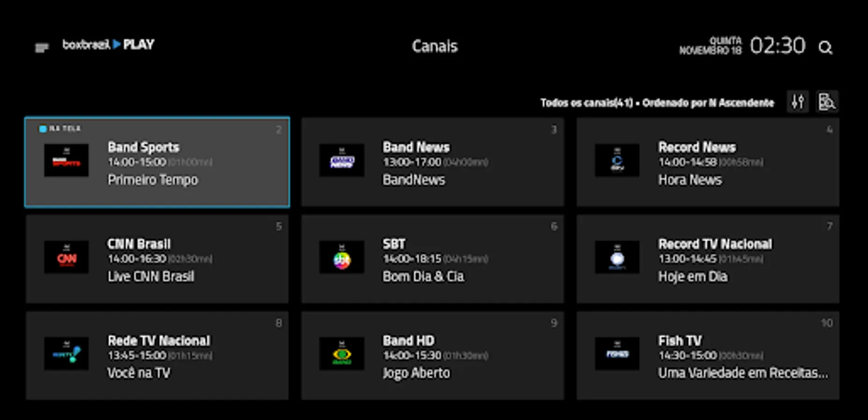
Task: Click the CNN Brasil 14:00-16:30 schedule time
Action: (x=137, y=259)
